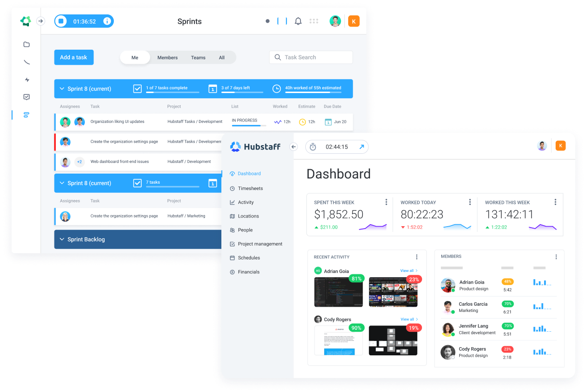Viewport: 586px width, 392px height.
Task: Open the notifications bell icon
Action: [x=298, y=21]
